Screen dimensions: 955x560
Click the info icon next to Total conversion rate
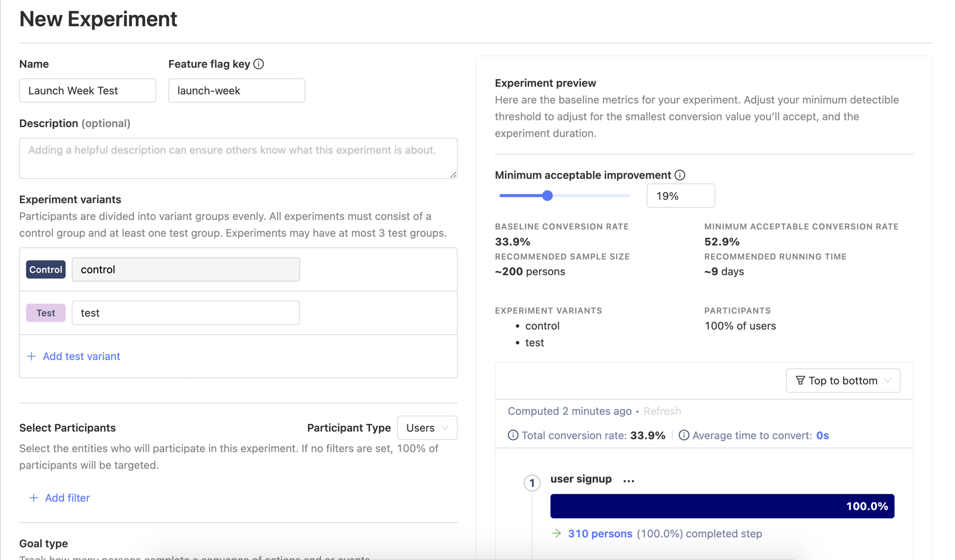pos(513,435)
